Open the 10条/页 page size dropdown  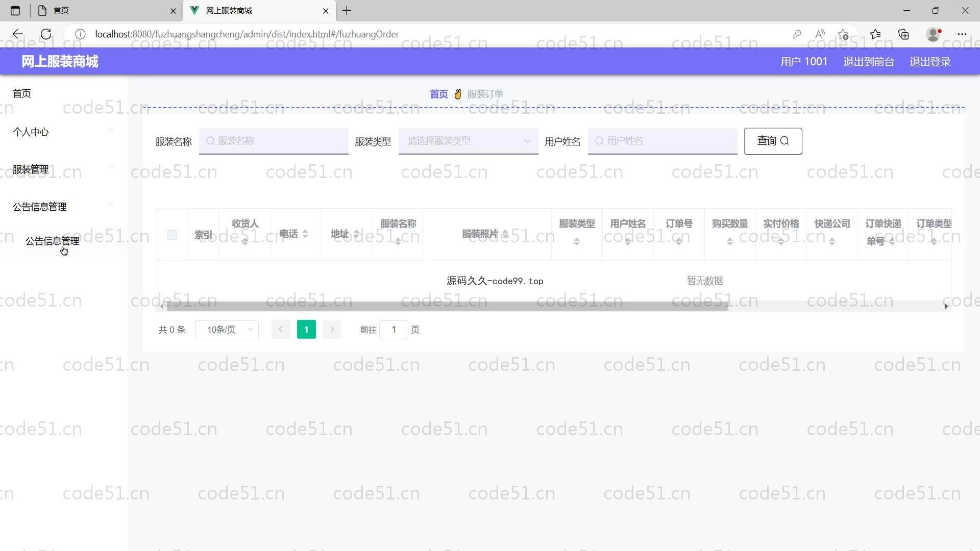click(x=227, y=330)
